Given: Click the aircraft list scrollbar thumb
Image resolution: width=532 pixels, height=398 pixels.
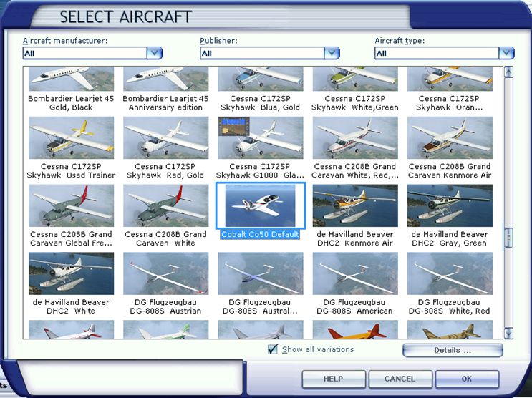Looking at the screenshot, I should click(508, 238).
